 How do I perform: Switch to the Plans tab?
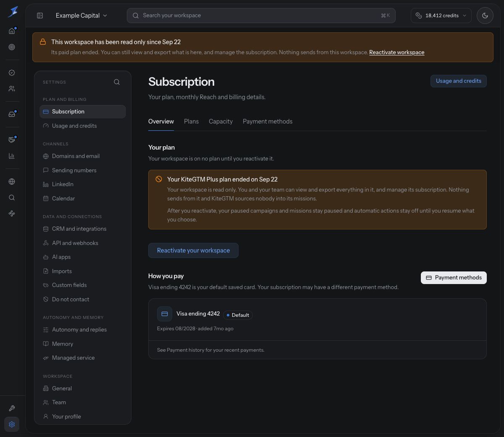click(x=191, y=121)
